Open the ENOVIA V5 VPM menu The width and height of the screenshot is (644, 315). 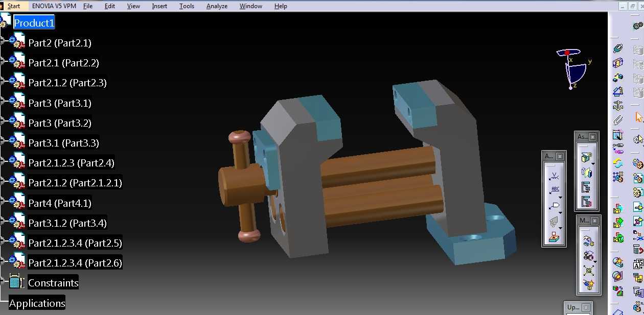tap(54, 6)
